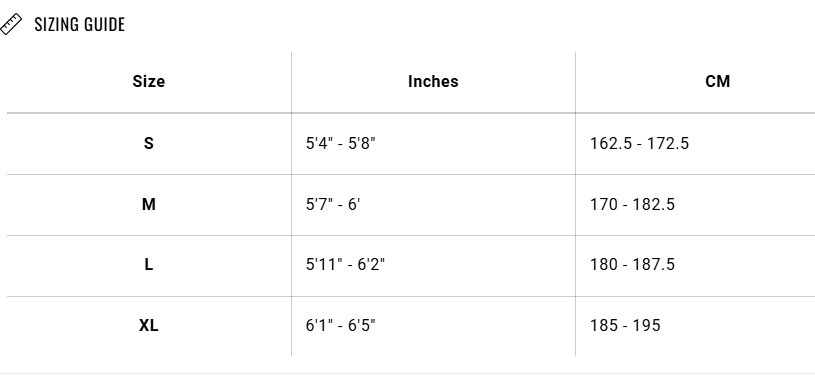Click the 162.5 - 172.5 centimeter value
This screenshot has height=390, width=815.
(639, 143)
